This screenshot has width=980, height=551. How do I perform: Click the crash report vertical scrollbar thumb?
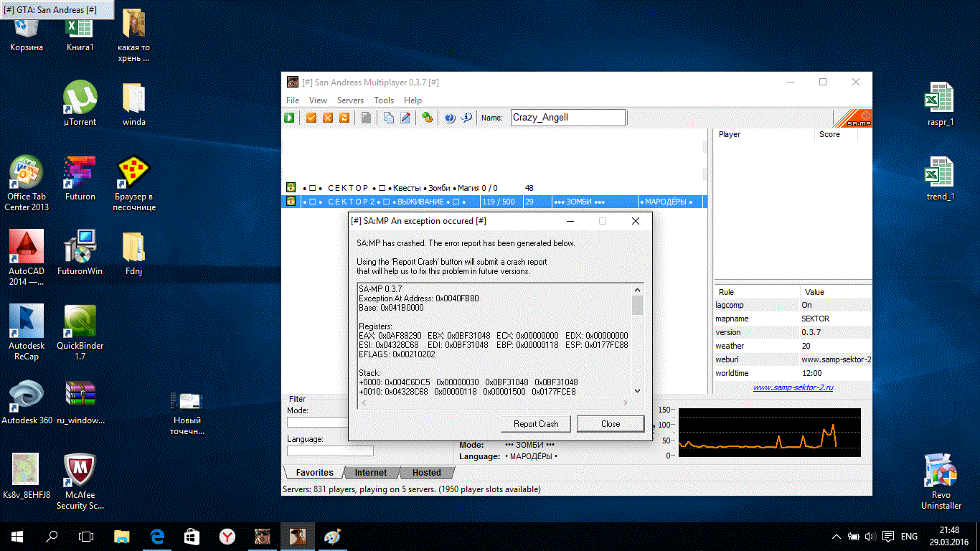click(x=637, y=305)
